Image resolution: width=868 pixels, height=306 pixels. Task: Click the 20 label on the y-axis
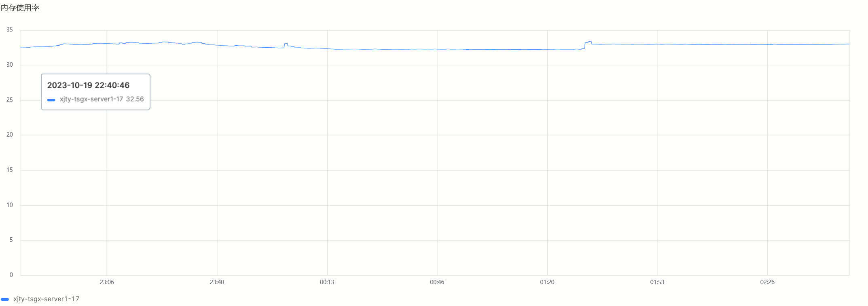tap(10, 135)
